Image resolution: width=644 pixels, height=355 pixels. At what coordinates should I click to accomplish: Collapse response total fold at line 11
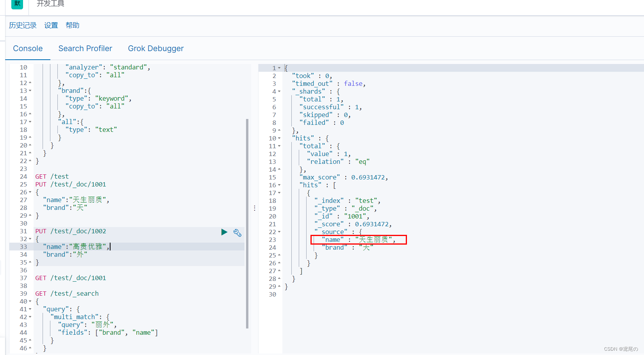(x=279, y=146)
